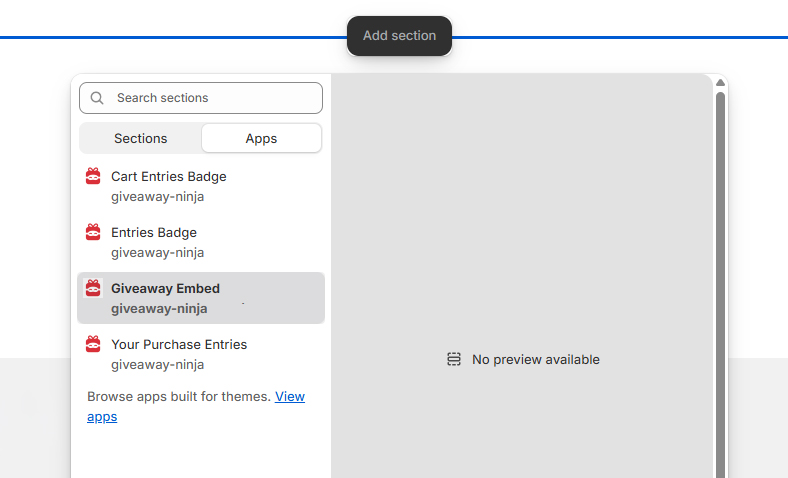Click the Cart Entries Badge app icon
Screen dimensions: 788x478
click(93, 177)
